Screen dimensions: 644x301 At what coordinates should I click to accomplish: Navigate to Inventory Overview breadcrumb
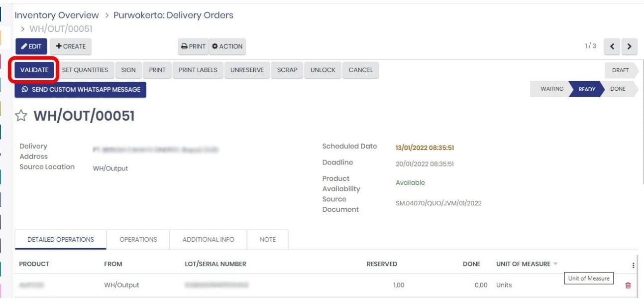(57, 15)
